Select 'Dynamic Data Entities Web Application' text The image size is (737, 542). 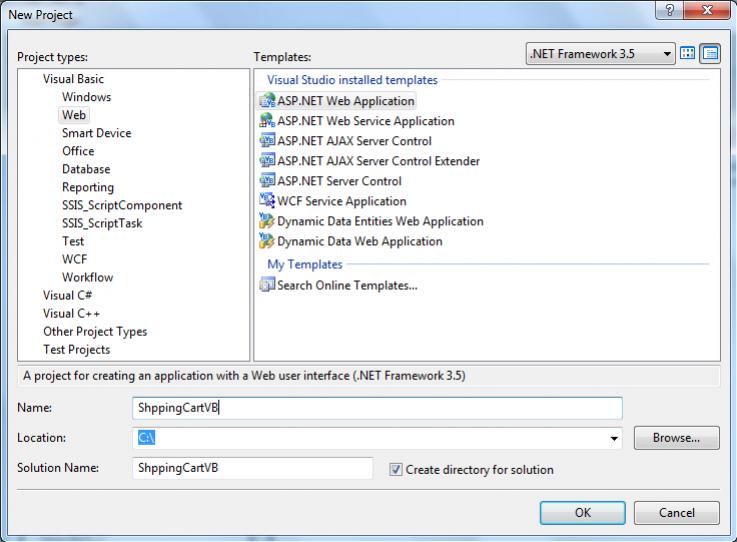click(380, 221)
